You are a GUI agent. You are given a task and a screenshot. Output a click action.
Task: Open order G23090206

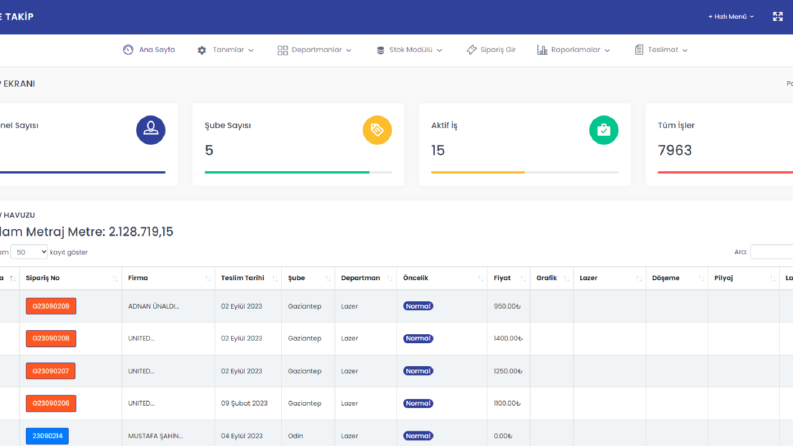coord(51,403)
